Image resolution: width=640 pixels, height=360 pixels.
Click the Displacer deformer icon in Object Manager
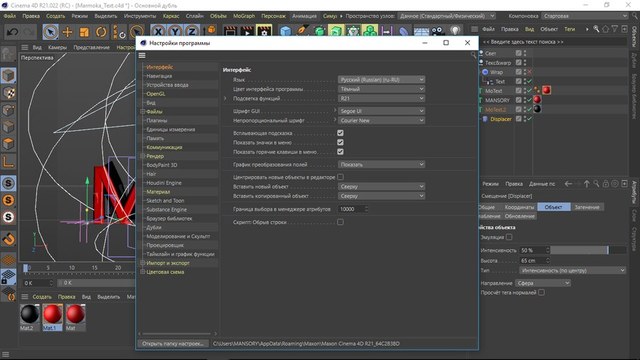(x=485, y=119)
